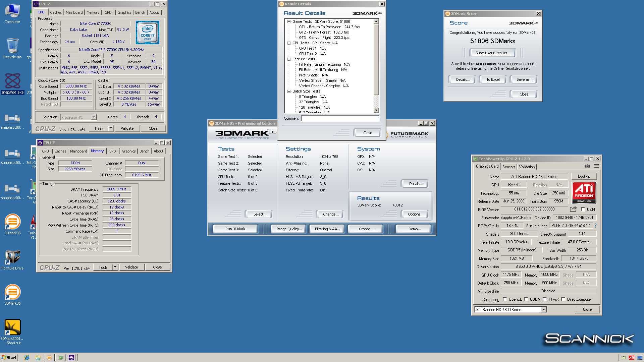Open Windows Explorer folder icon in taskbar
Image resolution: width=644 pixels, height=362 pixels.
point(38,358)
